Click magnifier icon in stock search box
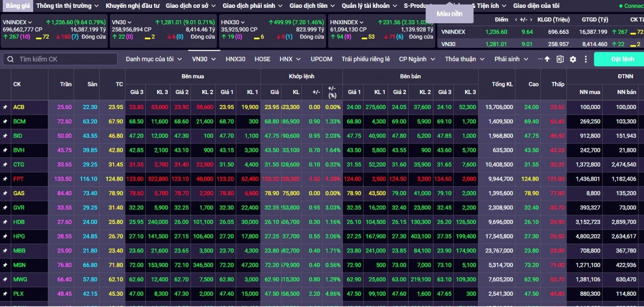644x307 pixels. click(x=11, y=59)
